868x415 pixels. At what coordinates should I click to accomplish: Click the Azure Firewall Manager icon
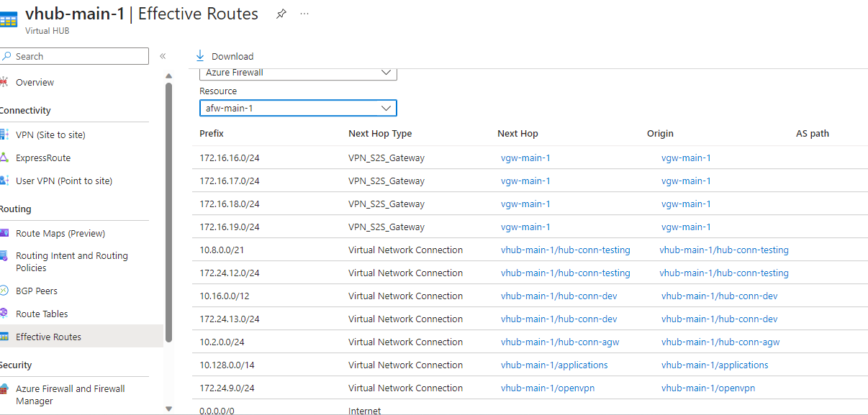pyautogui.click(x=4, y=389)
